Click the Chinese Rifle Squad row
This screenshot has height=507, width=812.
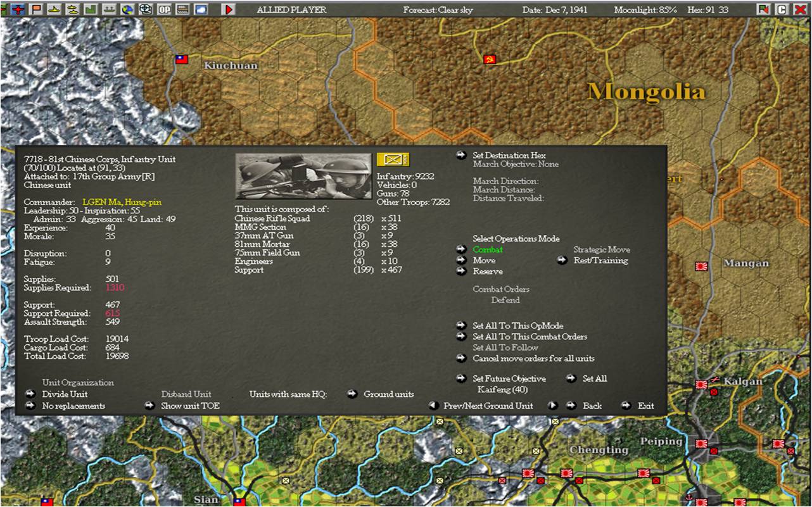point(319,218)
